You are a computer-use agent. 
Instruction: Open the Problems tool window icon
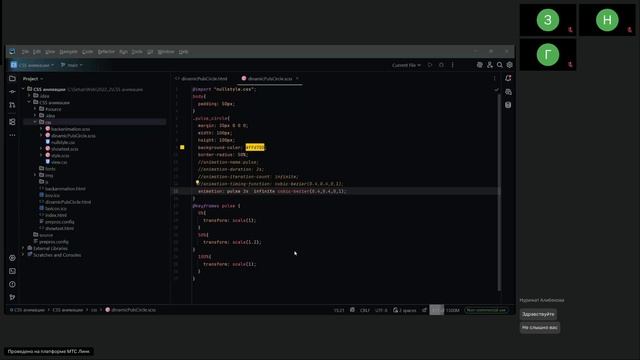(x=12, y=284)
